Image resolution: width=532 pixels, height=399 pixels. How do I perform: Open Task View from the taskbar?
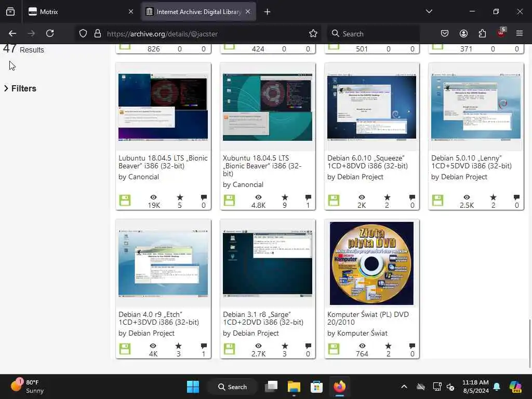[x=271, y=387]
